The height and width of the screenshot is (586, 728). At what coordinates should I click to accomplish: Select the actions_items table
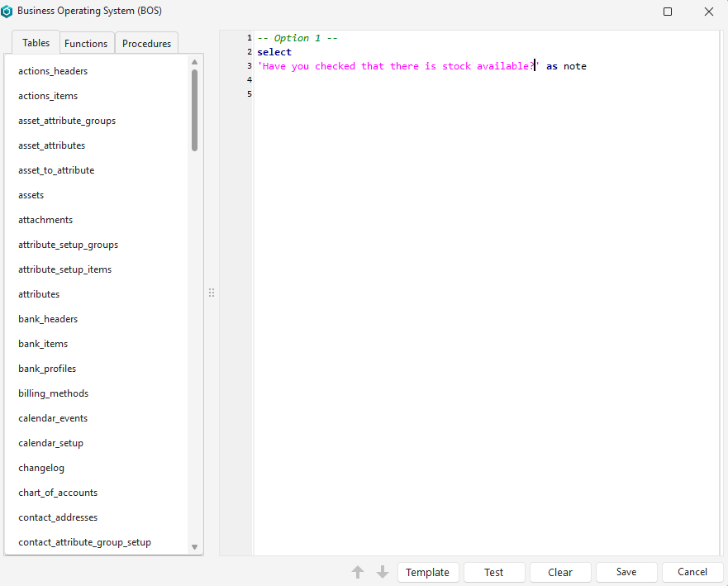click(x=48, y=96)
